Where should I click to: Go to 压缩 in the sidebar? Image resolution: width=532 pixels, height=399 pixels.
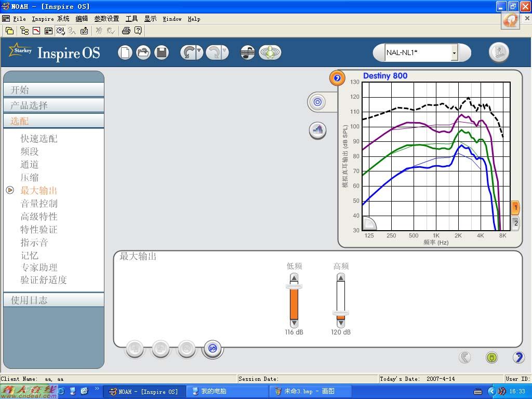pos(30,178)
